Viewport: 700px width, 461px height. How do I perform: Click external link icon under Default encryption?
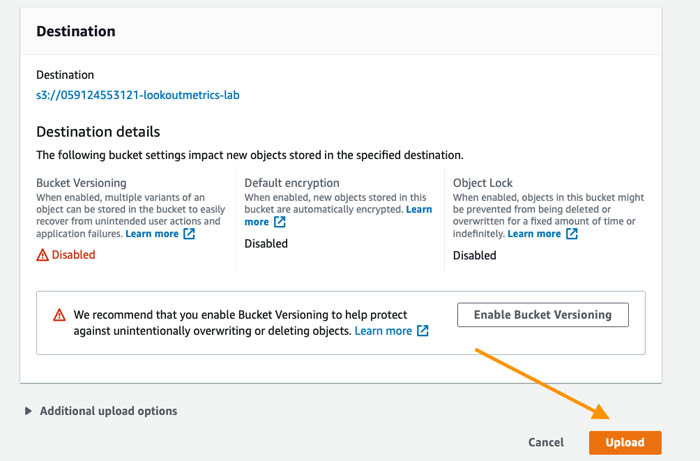280,222
